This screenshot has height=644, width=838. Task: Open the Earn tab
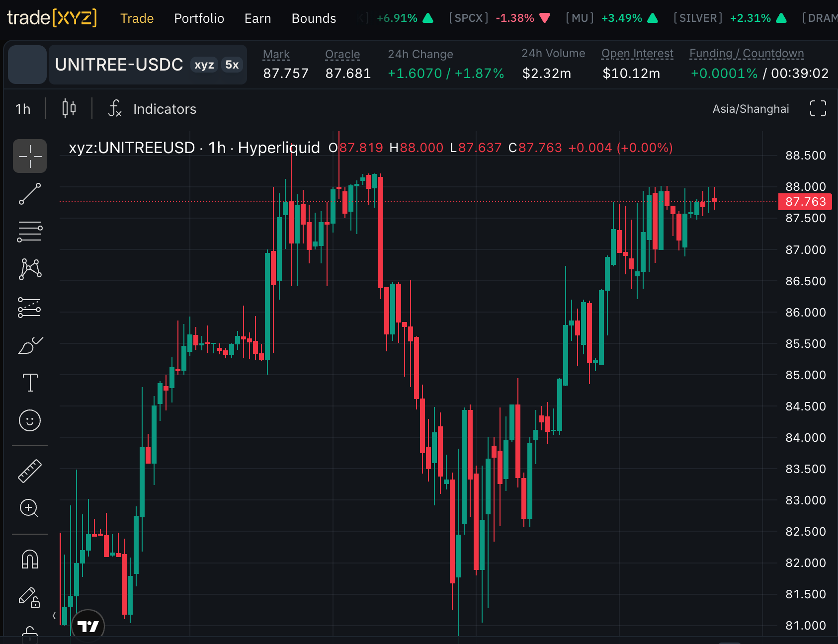click(257, 18)
